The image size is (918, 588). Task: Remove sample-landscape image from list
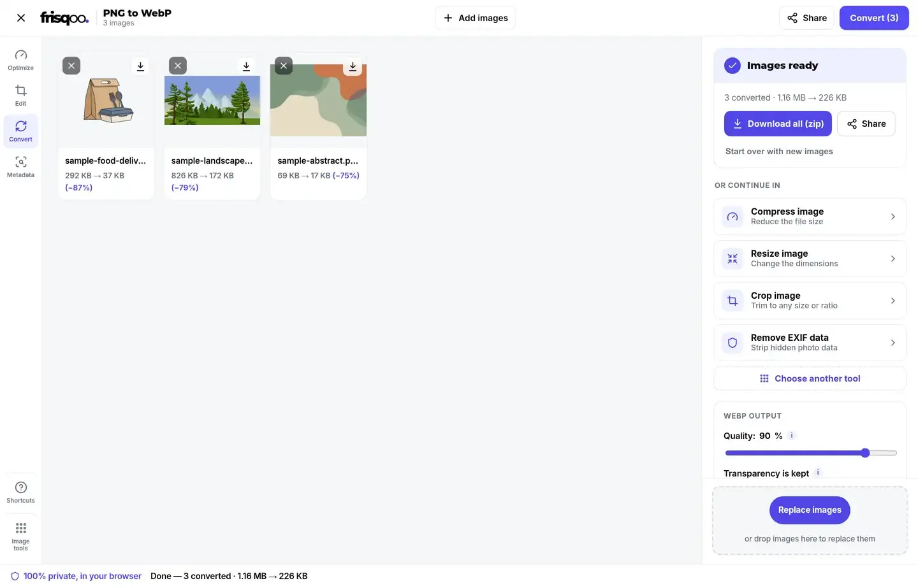coord(178,66)
